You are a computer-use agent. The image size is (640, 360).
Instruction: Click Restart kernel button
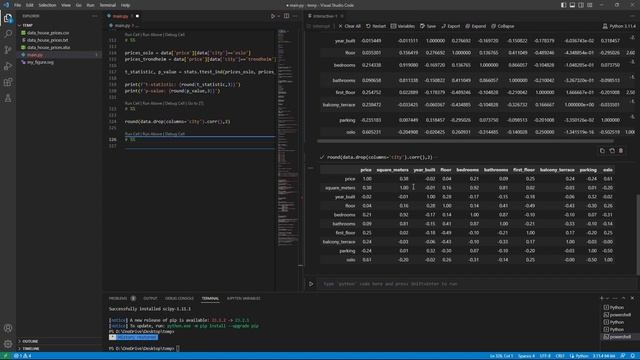376,26
